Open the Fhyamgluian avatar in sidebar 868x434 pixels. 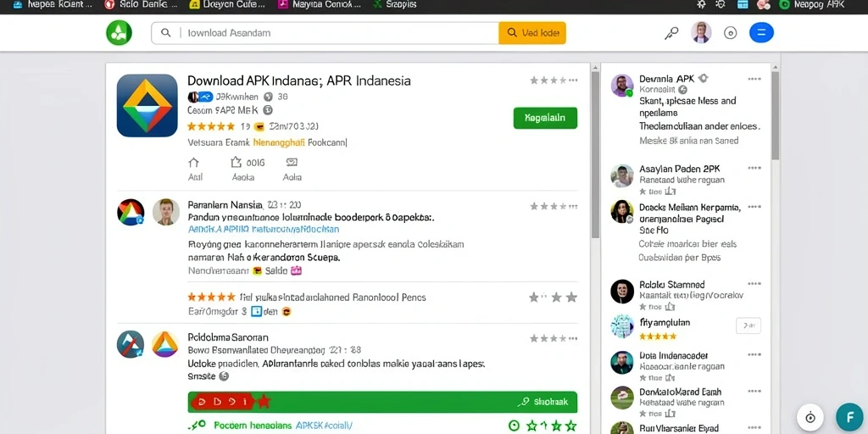(622, 326)
